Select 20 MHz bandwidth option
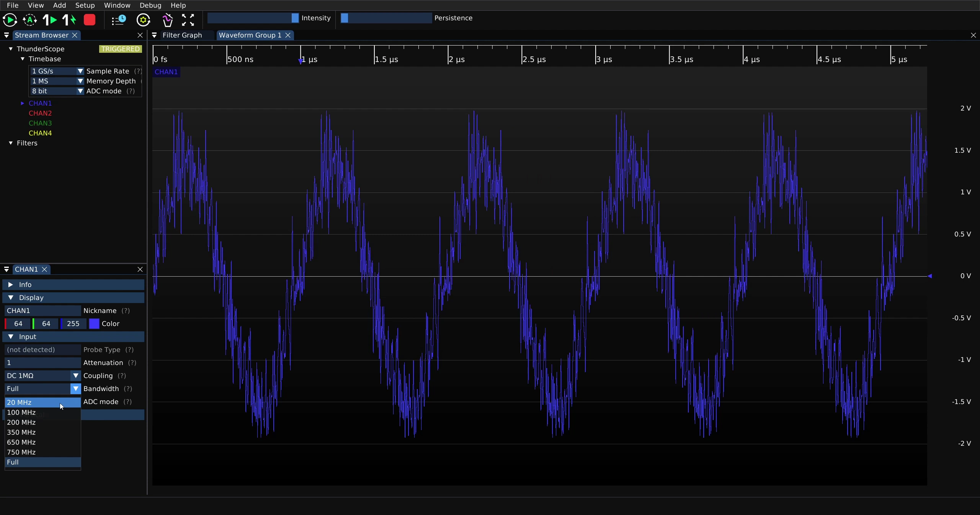The image size is (980, 515). click(x=42, y=403)
